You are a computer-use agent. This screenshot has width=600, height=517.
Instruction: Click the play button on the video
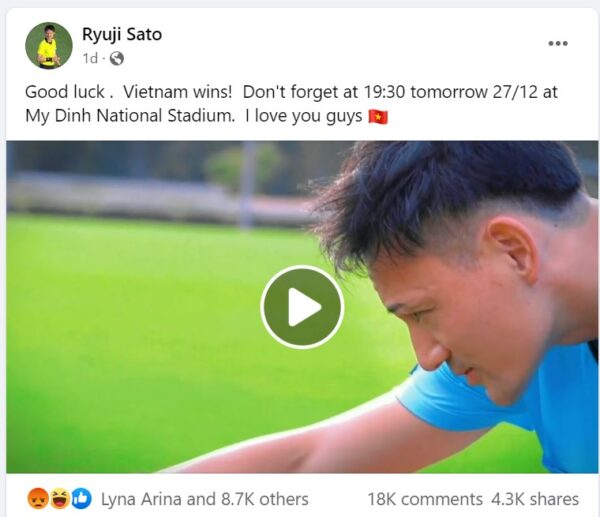[302, 307]
